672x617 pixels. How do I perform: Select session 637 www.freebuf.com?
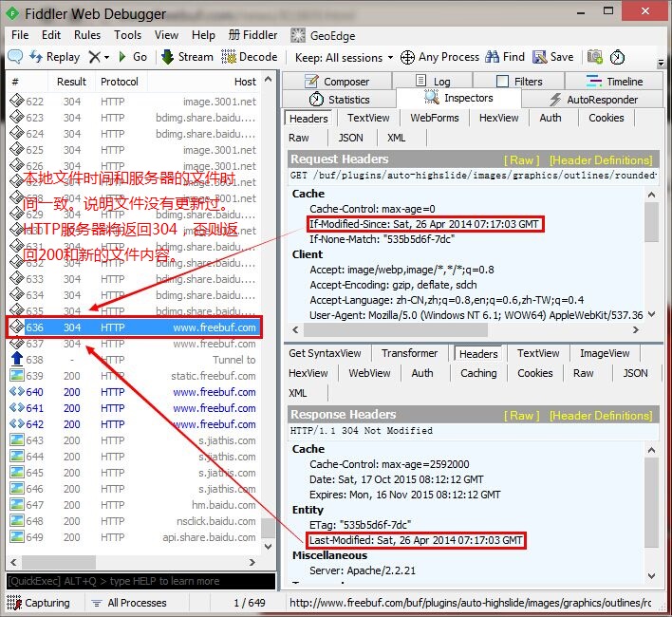[133, 344]
